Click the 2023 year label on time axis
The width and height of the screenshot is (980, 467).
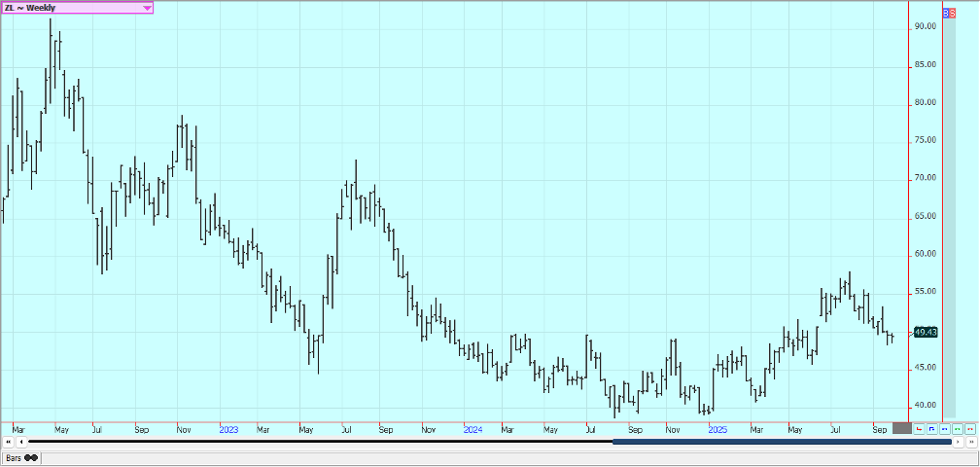coord(228,428)
